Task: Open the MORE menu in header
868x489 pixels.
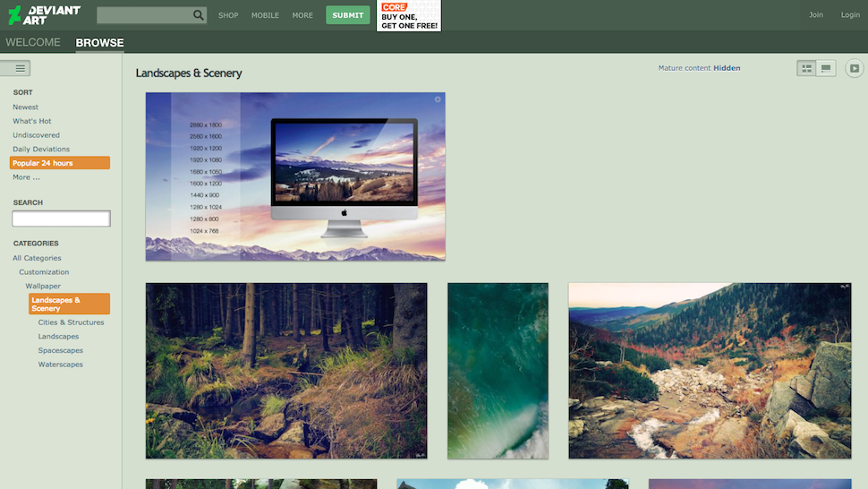Action: [302, 15]
